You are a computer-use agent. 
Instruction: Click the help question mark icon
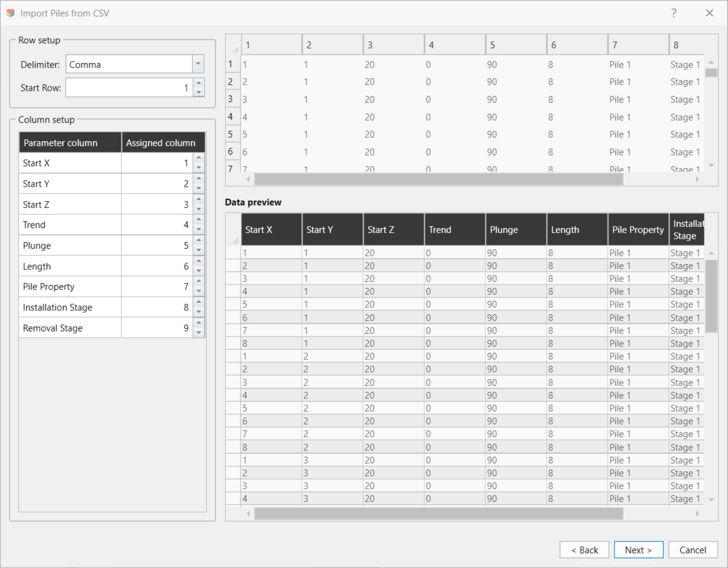point(674,13)
